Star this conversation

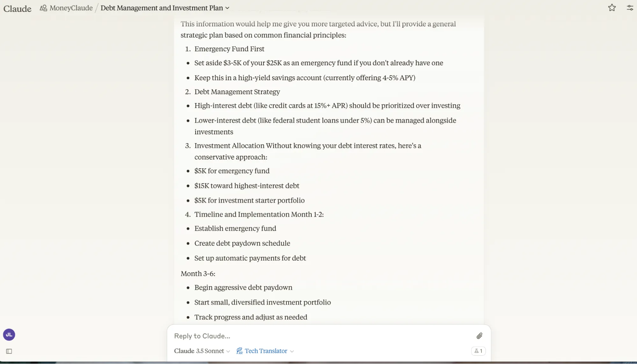pyautogui.click(x=612, y=8)
